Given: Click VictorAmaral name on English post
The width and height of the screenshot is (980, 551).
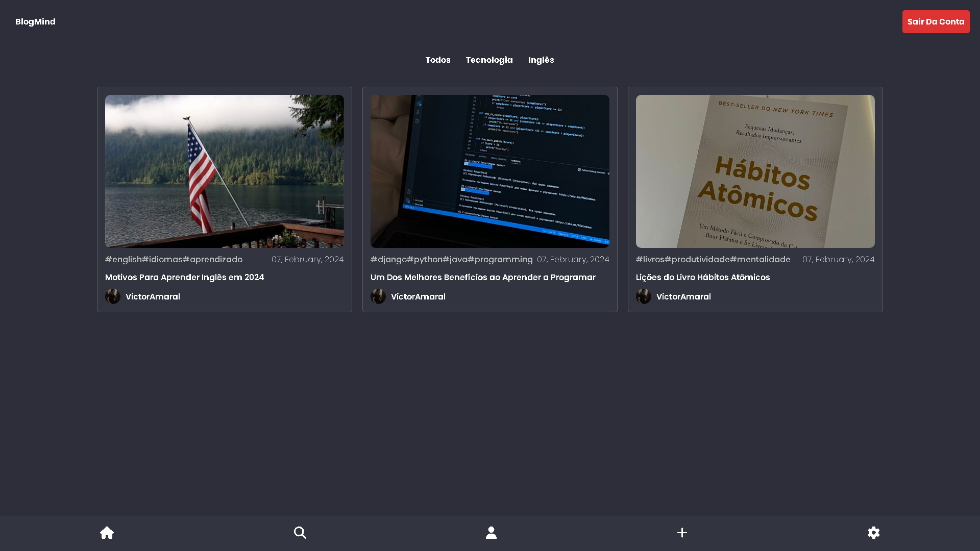Looking at the screenshot, I should pyautogui.click(x=153, y=296).
